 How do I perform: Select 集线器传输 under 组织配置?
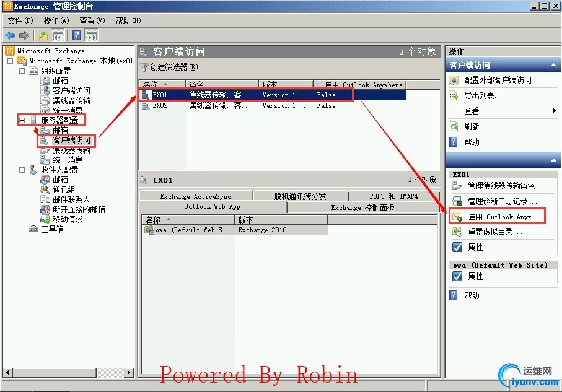72,100
